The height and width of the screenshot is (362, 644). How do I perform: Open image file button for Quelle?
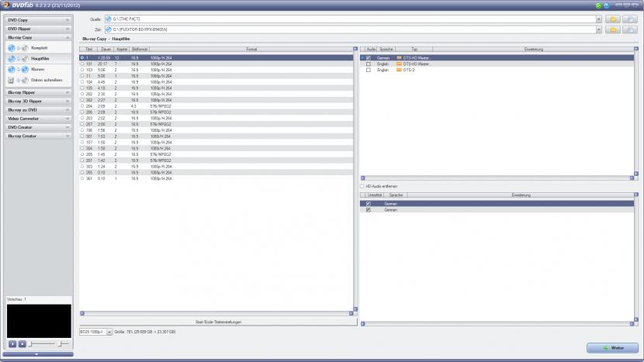pyautogui.click(x=630, y=19)
